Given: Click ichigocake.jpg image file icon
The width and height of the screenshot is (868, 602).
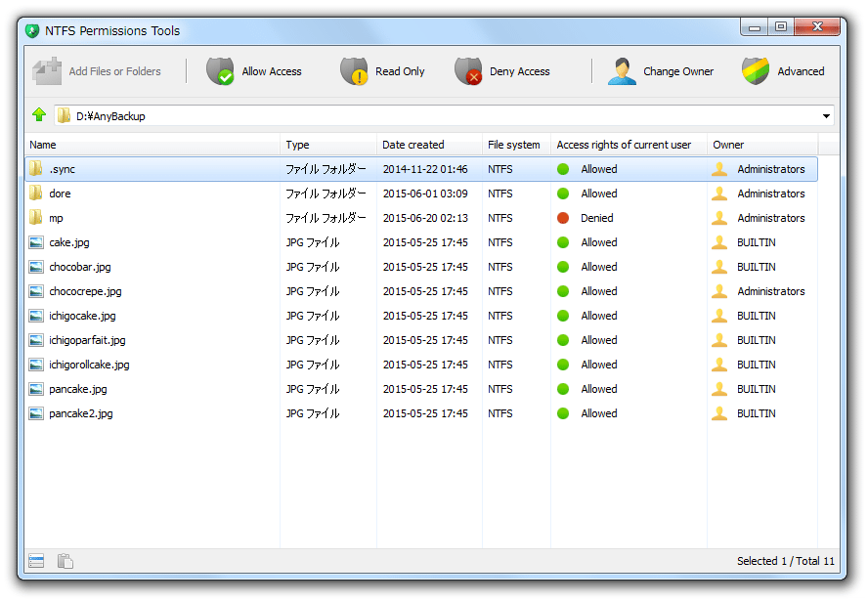Looking at the screenshot, I should [36, 316].
